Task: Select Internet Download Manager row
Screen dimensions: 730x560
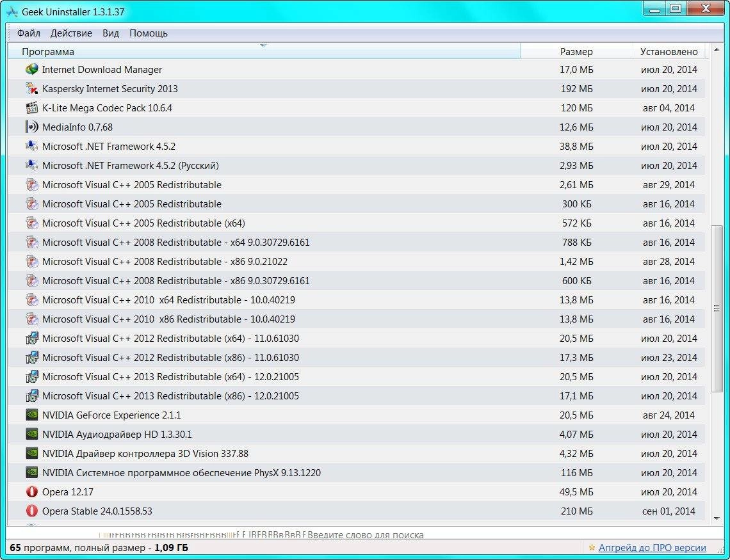Action: pos(356,69)
